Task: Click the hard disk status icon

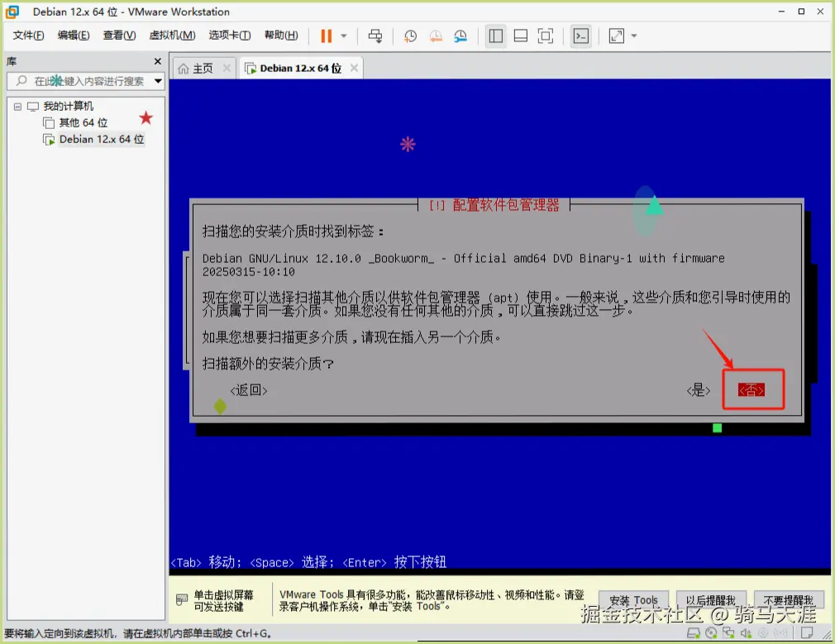Action: (694, 632)
